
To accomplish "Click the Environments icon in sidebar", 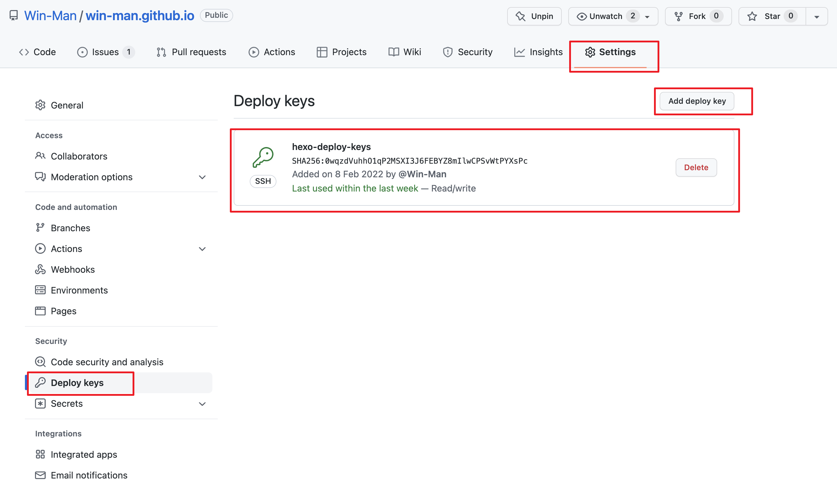I will click(x=40, y=290).
